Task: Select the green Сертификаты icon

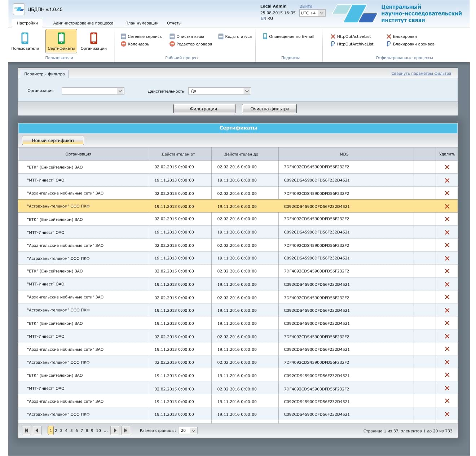Action: click(61, 38)
